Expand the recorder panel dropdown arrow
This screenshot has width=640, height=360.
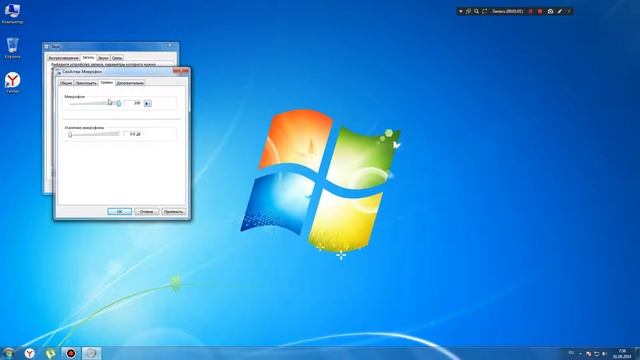461,11
